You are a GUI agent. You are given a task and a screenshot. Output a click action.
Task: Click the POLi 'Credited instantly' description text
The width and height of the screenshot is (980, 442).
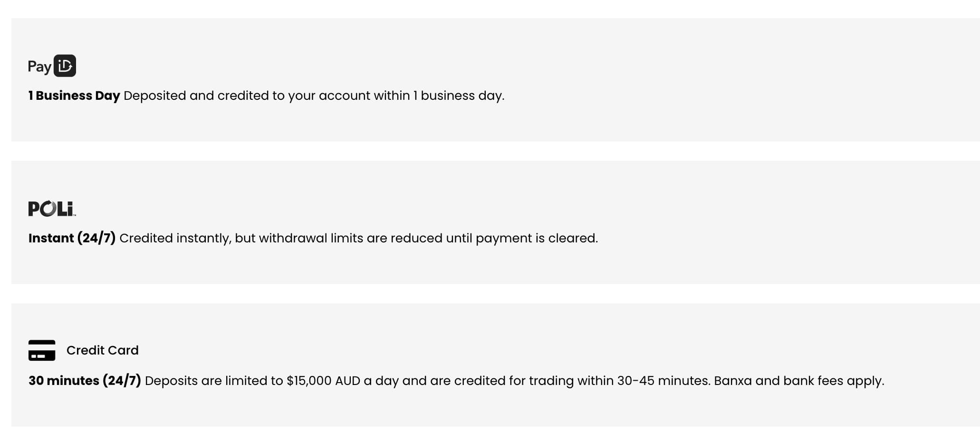point(358,238)
